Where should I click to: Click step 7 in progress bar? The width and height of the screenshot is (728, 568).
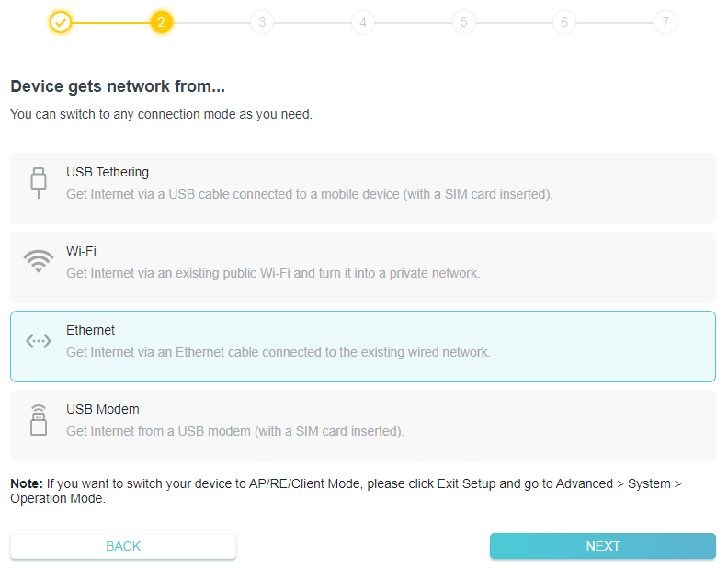(x=665, y=22)
